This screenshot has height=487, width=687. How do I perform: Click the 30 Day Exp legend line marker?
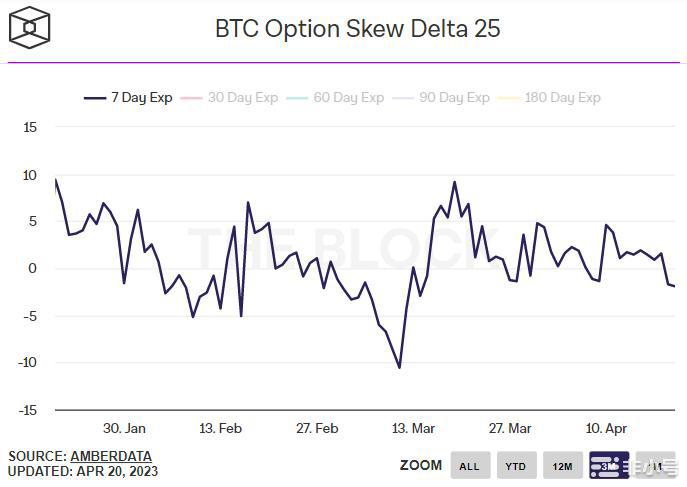(x=191, y=98)
